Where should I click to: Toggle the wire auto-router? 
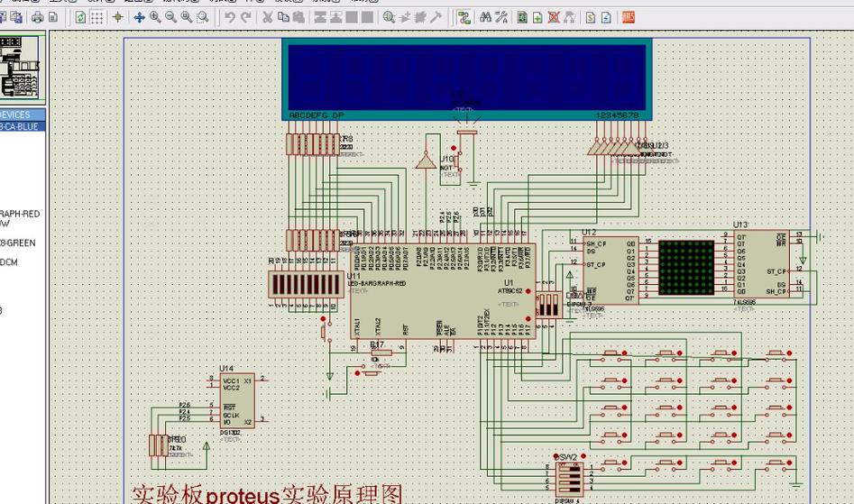[464, 17]
